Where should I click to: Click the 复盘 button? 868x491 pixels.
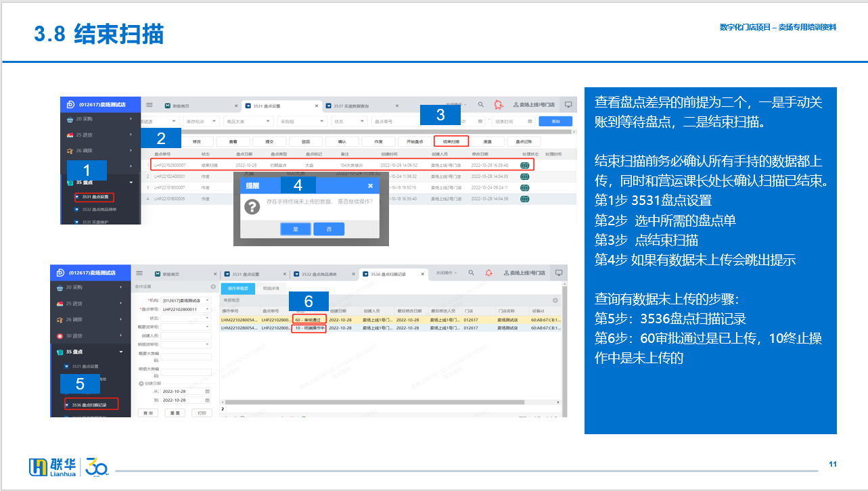[488, 142]
